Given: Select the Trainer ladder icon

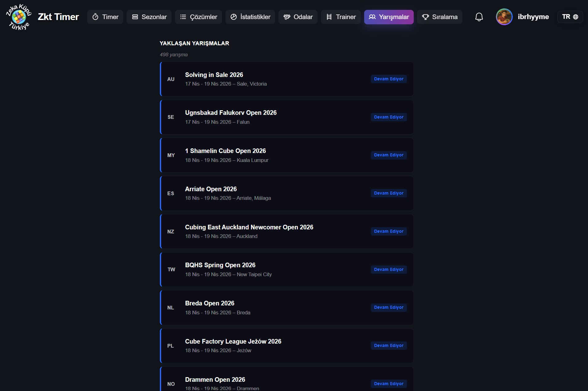Looking at the screenshot, I should coord(328,17).
